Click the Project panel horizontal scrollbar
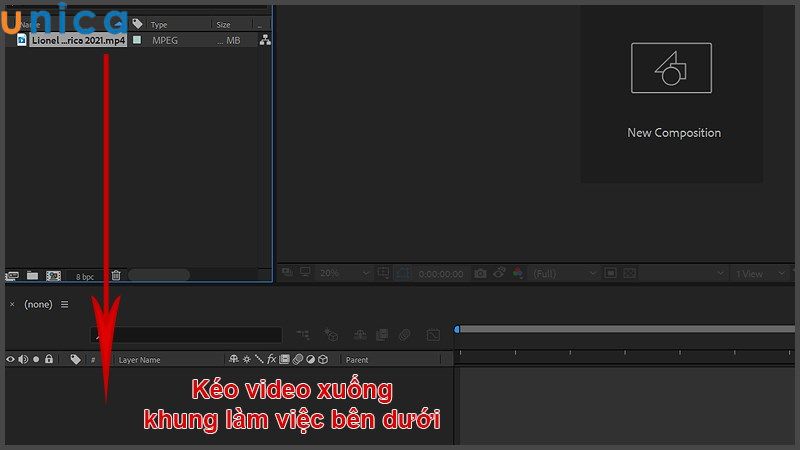 [159, 275]
